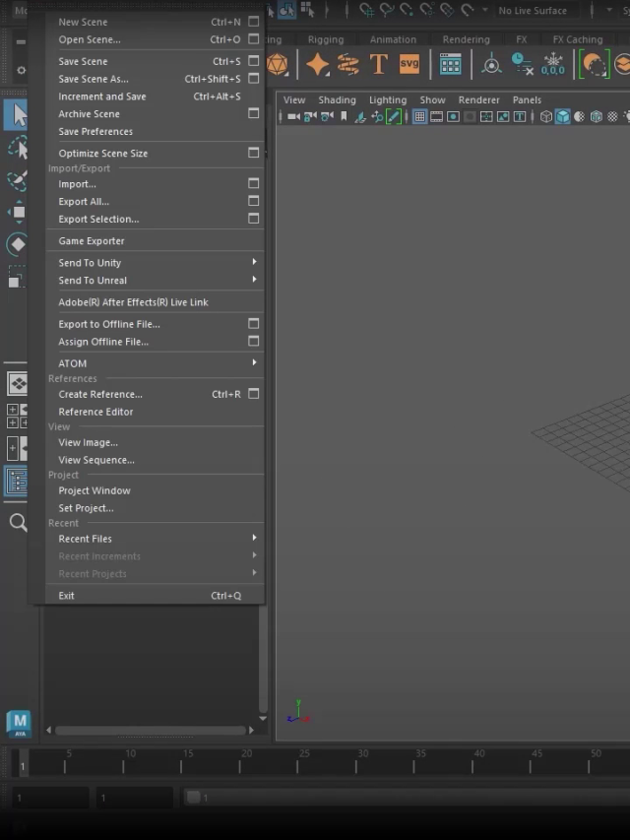This screenshot has height=840, width=630.
Task: Activate the Lasso Select tool
Action: click(x=18, y=149)
